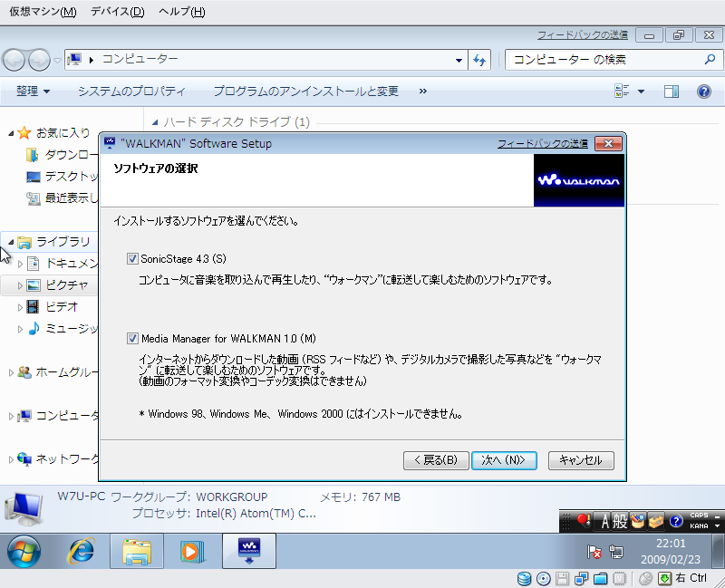725x588 pixels.
Task: Launch Windows Media Player from taskbar
Action: tap(191, 551)
